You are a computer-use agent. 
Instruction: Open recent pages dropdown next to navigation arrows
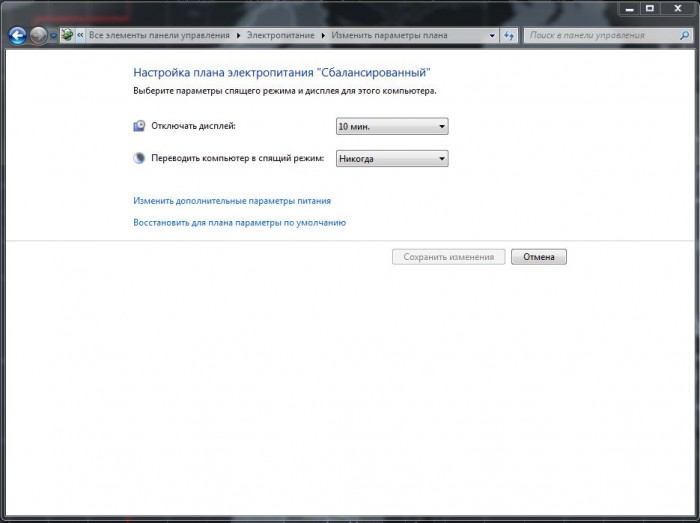[53, 36]
